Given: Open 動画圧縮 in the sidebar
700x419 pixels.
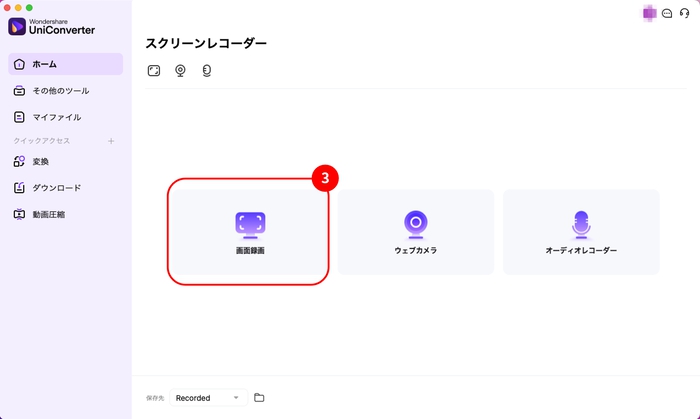Looking at the screenshot, I should [65, 214].
